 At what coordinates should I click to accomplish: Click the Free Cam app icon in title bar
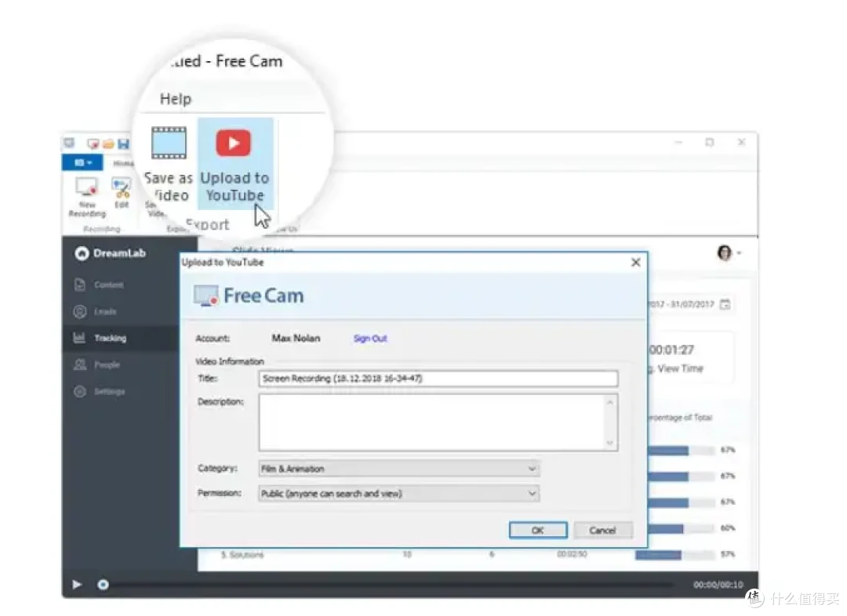point(69,143)
